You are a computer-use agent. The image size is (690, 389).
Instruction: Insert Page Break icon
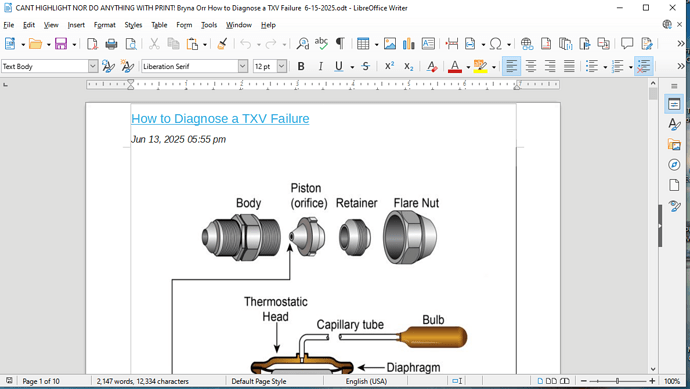coord(451,44)
